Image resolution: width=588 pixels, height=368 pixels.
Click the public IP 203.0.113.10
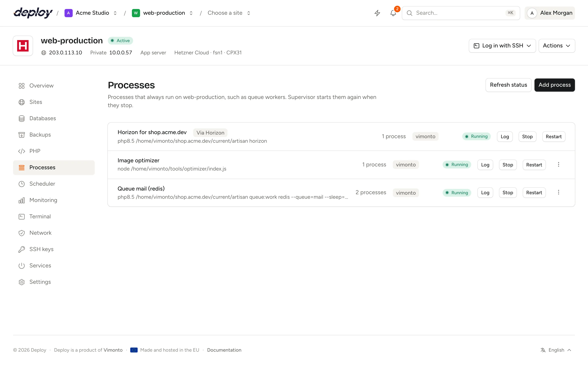click(65, 53)
